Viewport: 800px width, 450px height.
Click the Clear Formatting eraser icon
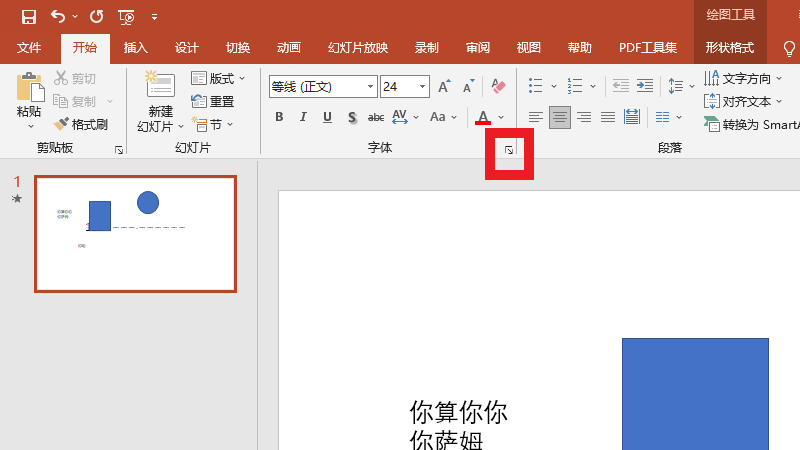point(500,87)
